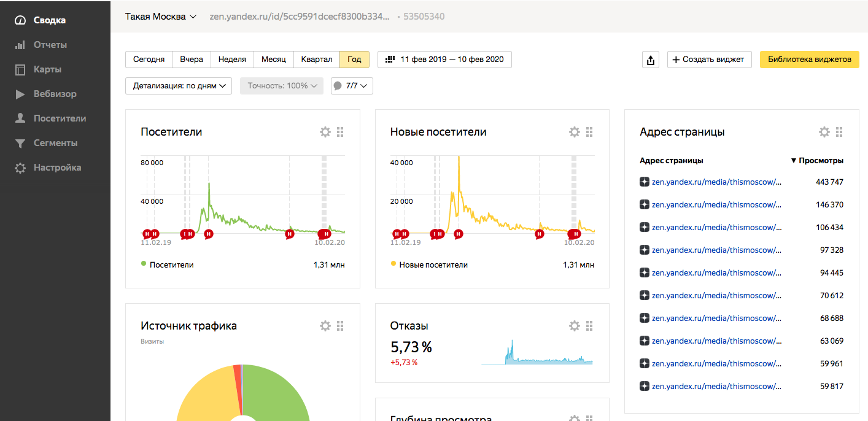
Task: Click the Адрес страницы column header
Action: tap(672, 161)
